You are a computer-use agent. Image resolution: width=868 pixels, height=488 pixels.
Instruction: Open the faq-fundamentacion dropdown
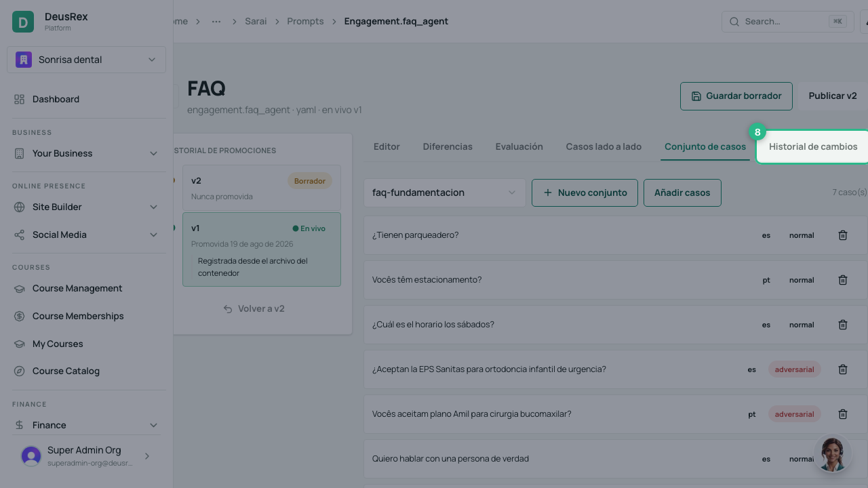coord(444,192)
